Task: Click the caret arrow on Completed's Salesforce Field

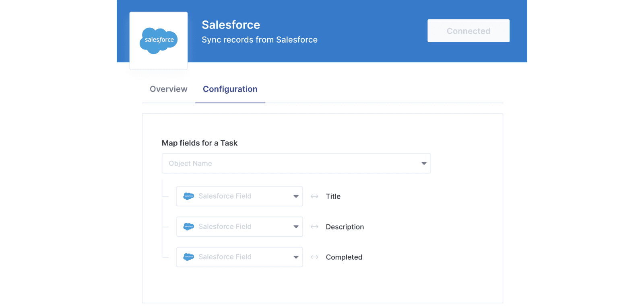Action: point(296,257)
